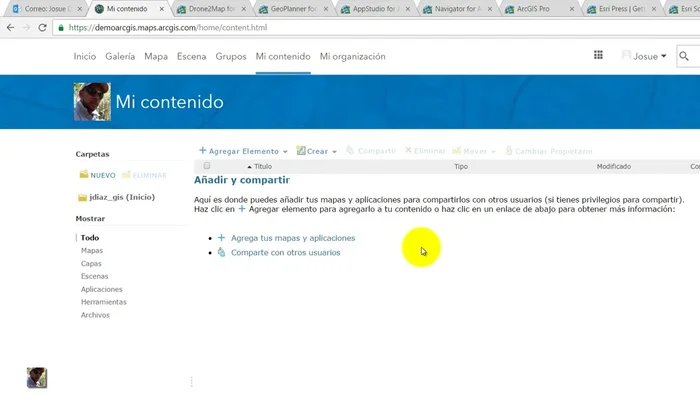Click the browser address bar URL

(x=168, y=28)
